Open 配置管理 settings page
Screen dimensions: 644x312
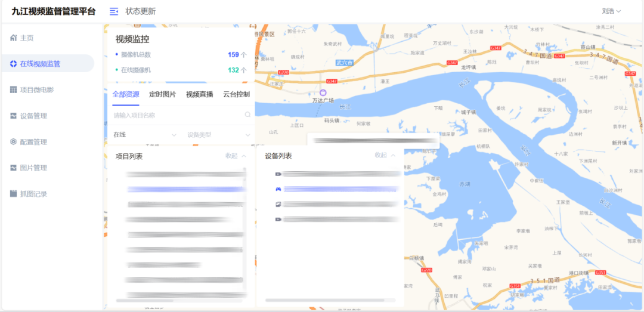(33, 142)
